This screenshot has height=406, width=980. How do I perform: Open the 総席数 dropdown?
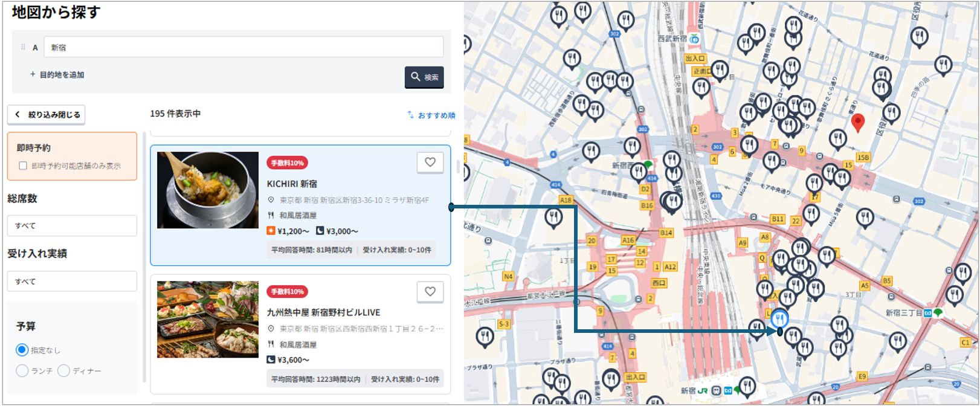[72, 225]
